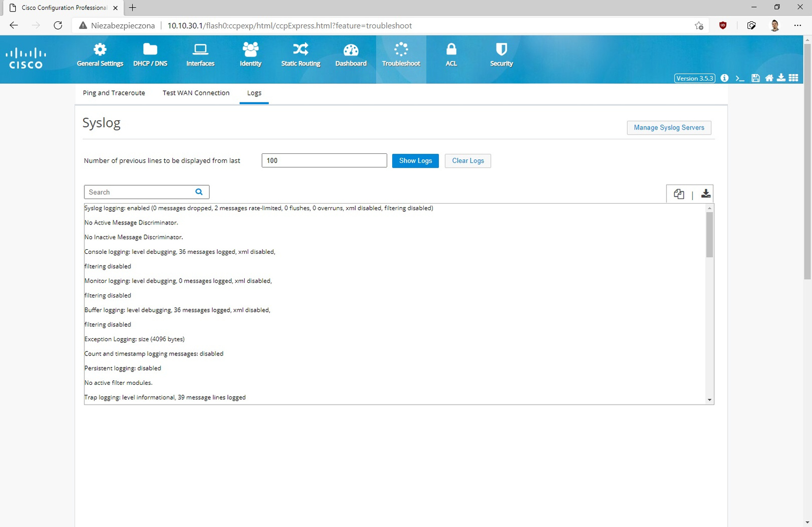The width and height of the screenshot is (812, 527).
Task: Click the log Search input field
Action: (x=140, y=192)
